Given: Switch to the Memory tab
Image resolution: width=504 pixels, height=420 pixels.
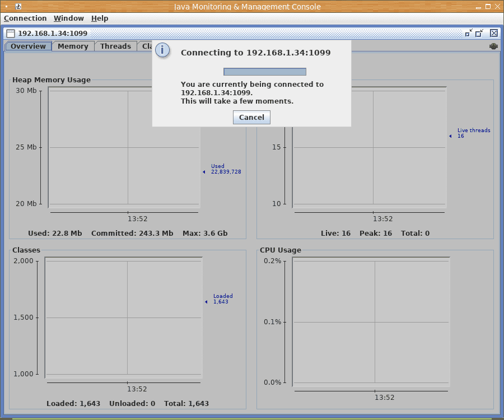Looking at the screenshot, I should coord(73,46).
